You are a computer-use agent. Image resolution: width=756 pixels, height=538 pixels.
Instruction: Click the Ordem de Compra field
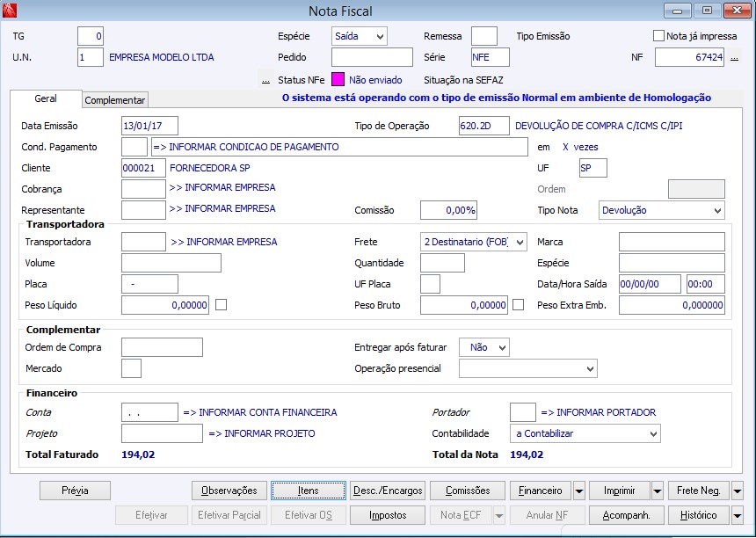[162, 347]
